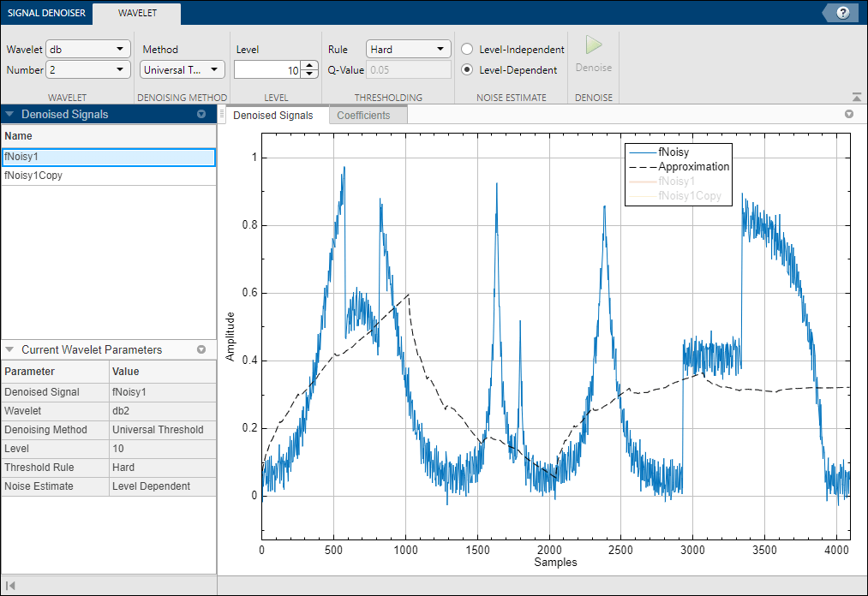Click the Denoise green play icon
The image size is (868, 596).
point(594,46)
